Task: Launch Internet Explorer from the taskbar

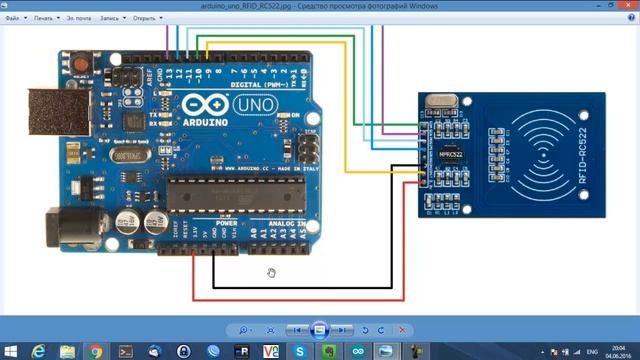Action: pos(39,351)
